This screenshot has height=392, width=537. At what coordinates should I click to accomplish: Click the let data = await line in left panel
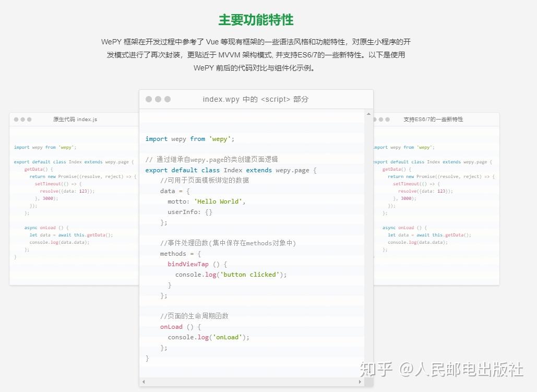(71, 235)
